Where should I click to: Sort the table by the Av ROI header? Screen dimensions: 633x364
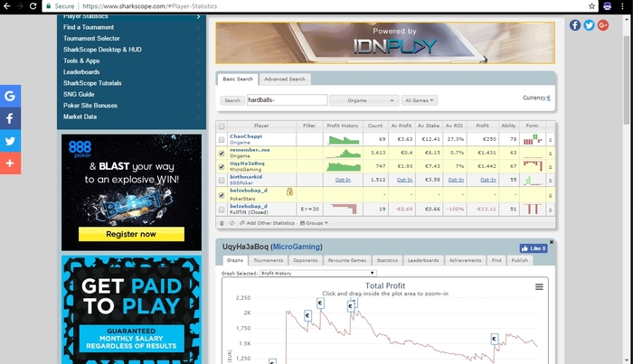click(454, 126)
